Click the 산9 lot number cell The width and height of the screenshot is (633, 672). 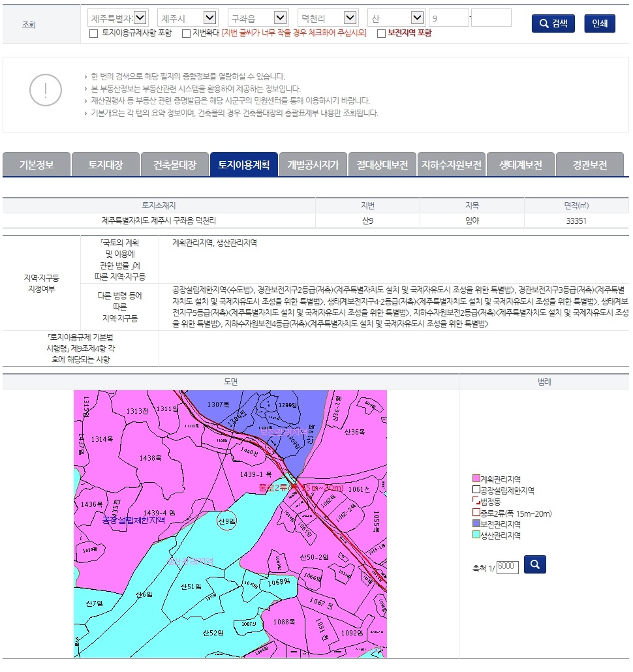pyautogui.click(x=367, y=221)
